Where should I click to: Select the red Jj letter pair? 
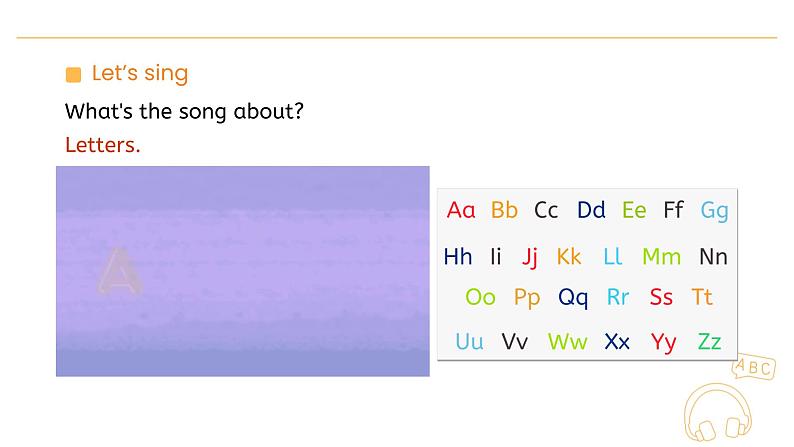[x=530, y=258]
